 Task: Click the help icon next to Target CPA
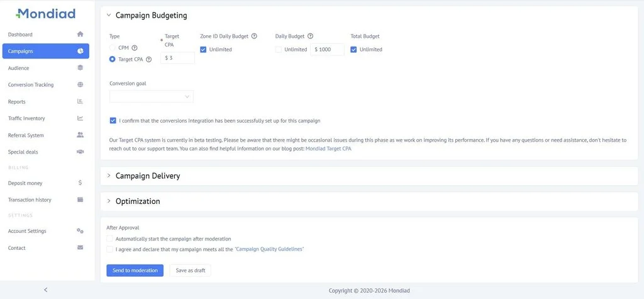(x=148, y=59)
